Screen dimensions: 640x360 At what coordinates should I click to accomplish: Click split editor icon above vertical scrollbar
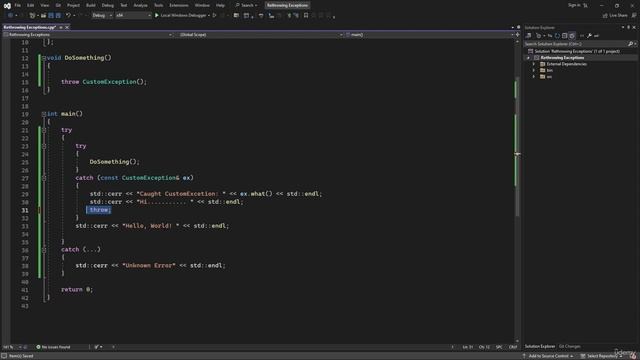(517, 35)
